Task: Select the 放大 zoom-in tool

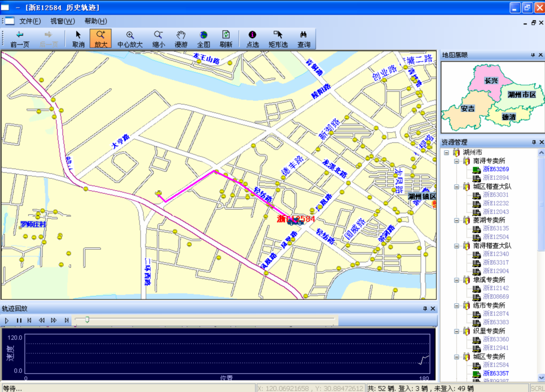Action: [x=101, y=39]
